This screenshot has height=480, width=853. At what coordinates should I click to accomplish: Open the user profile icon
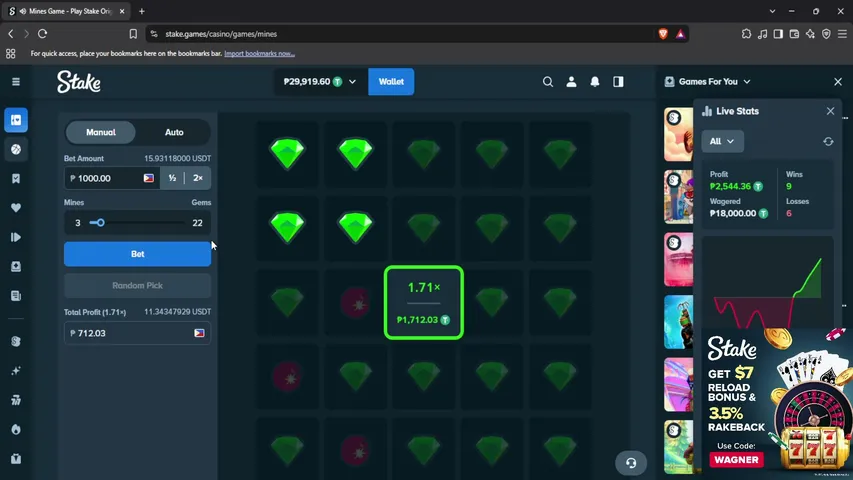coord(571,82)
